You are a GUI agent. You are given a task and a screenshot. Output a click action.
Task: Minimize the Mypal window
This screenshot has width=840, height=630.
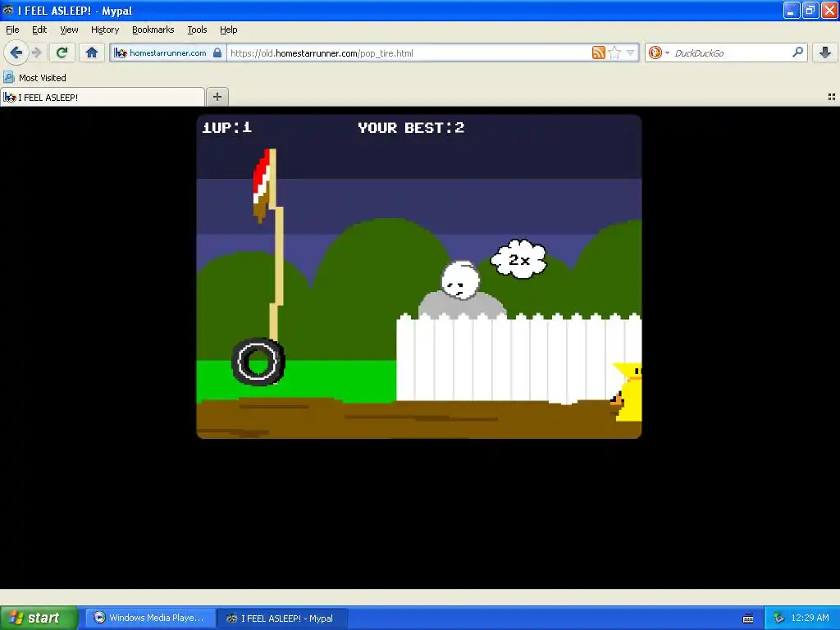(x=792, y=10)
